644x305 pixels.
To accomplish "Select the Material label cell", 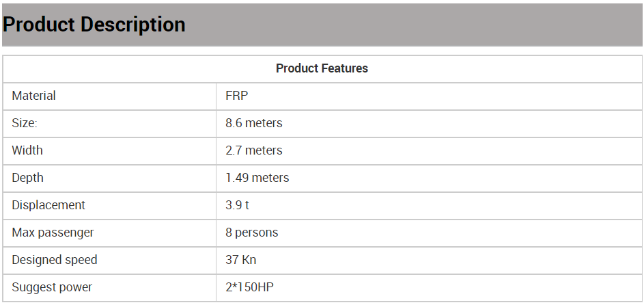I will pos(34,96).
